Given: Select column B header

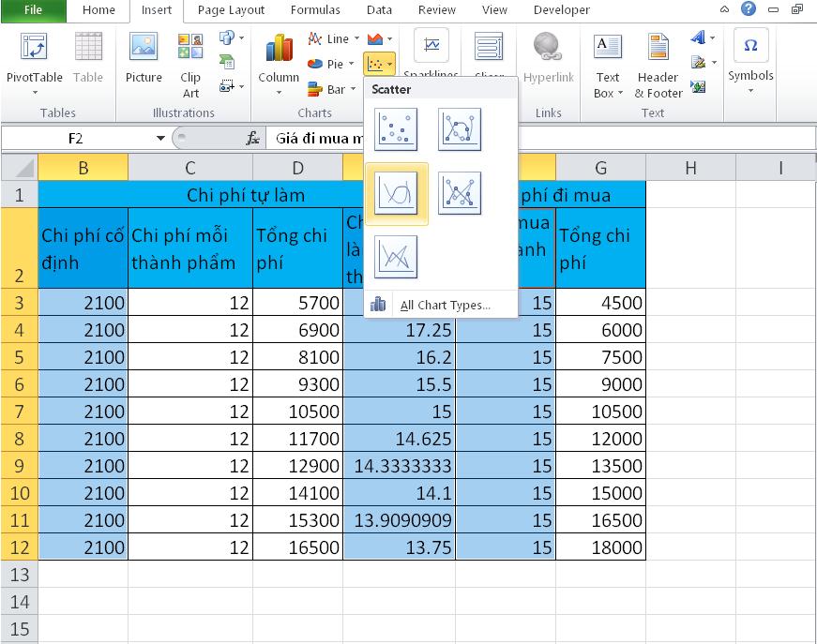Looking at the screenshot, I should [83, 168].
